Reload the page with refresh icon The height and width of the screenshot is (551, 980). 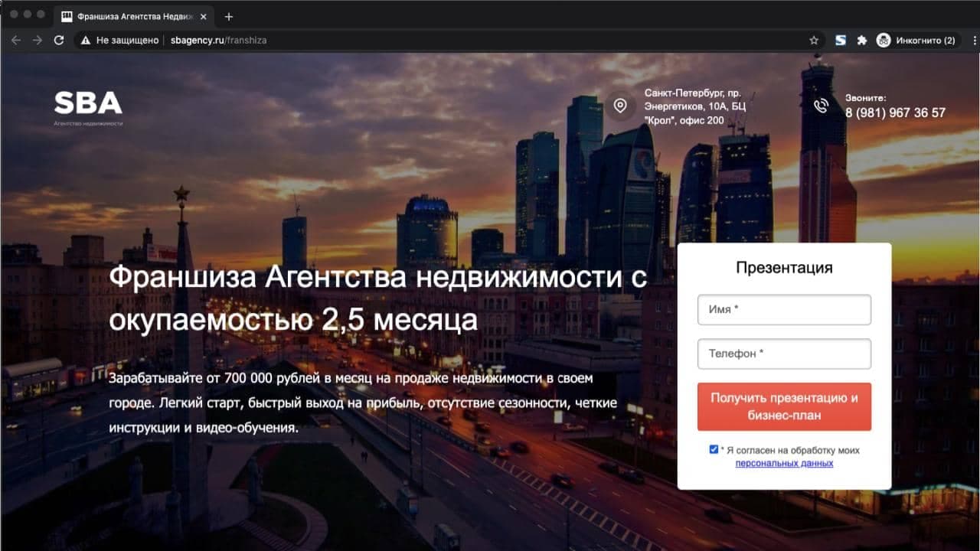59,41
